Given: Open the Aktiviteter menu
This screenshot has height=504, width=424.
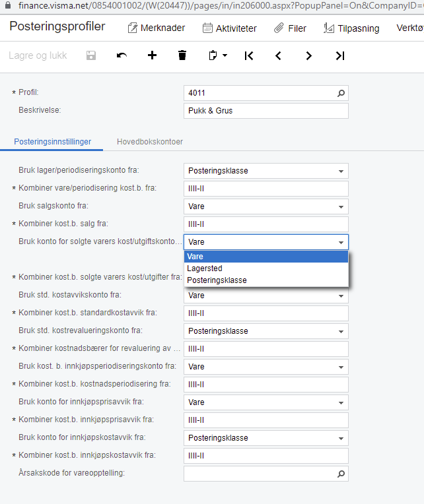Looking at the screenshot, I should [x=229, y=28].
